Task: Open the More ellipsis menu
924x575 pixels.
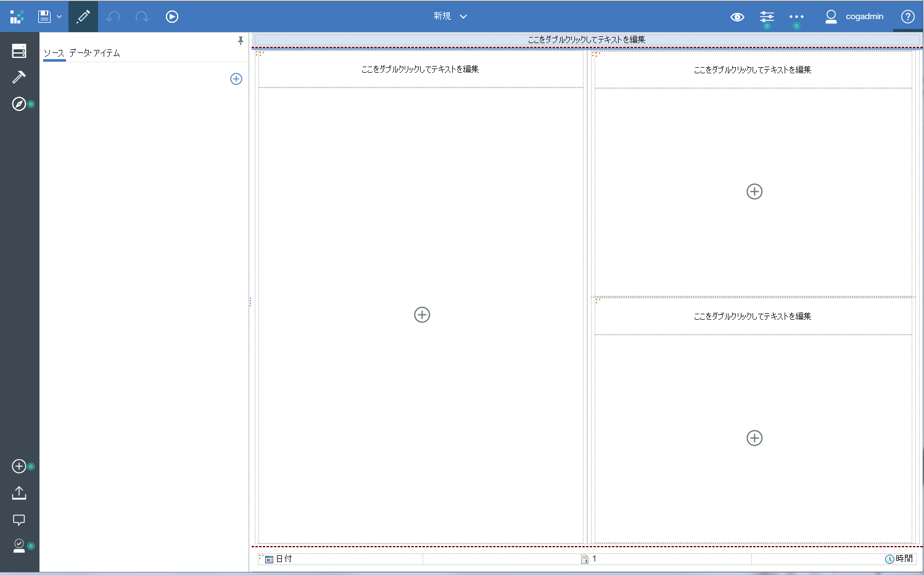Action: [796, 17]
